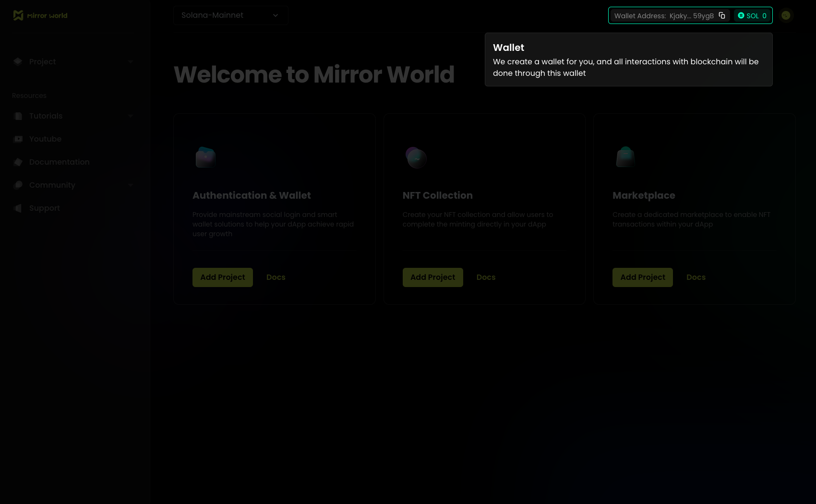The image size is (816, 504).
Task: Click the Mirror World logo
Action: point(40,15)
